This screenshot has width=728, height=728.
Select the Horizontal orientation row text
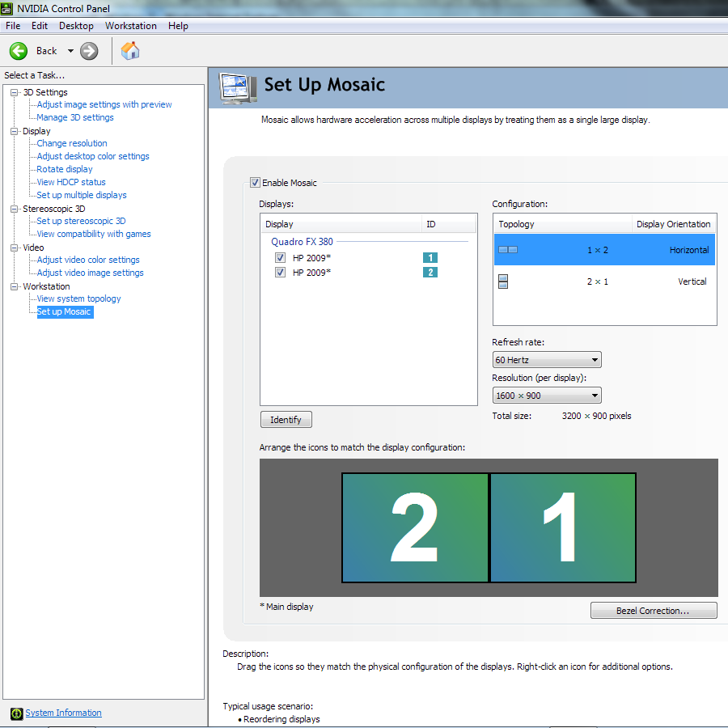coord(689,250)
